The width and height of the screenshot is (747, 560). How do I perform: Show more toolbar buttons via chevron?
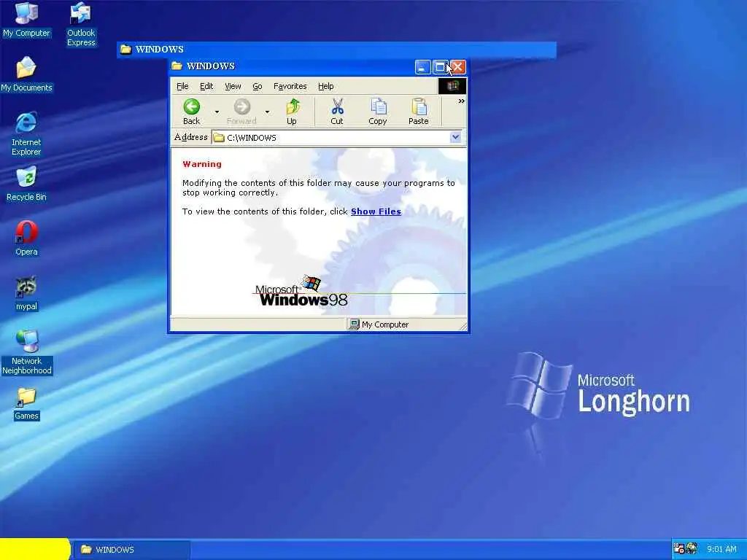461,101
